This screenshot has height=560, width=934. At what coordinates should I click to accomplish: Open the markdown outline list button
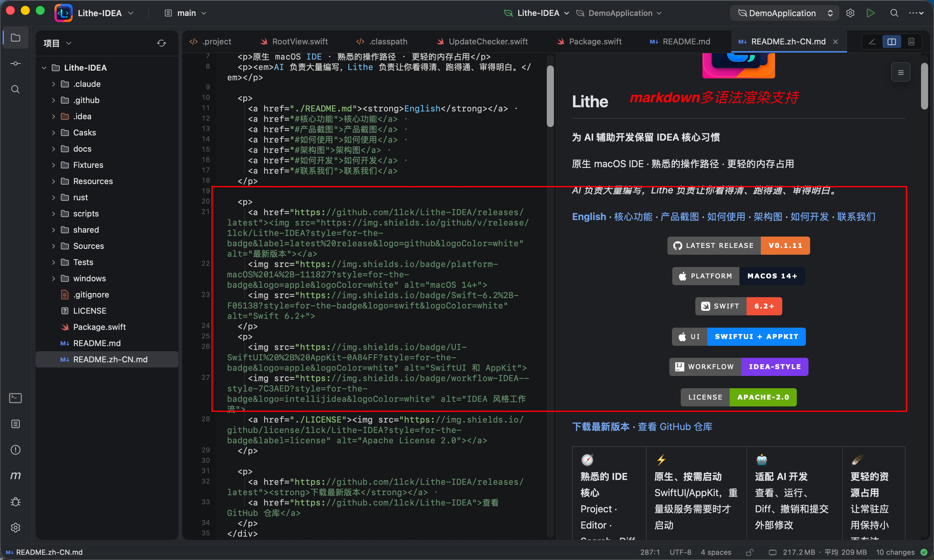pyautogui.click(x=901, y=73)
